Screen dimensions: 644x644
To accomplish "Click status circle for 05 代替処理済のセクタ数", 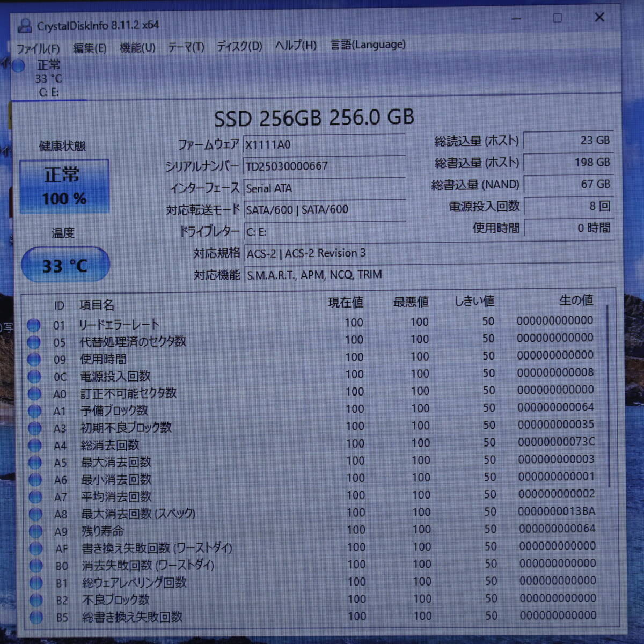I will pos(34,342).
